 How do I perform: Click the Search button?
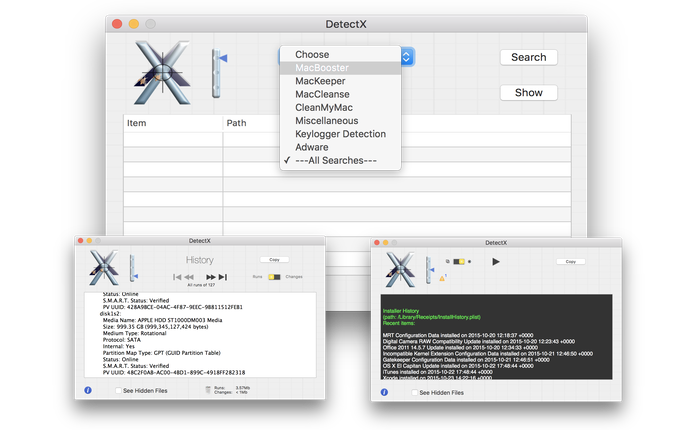coord(529,57)
